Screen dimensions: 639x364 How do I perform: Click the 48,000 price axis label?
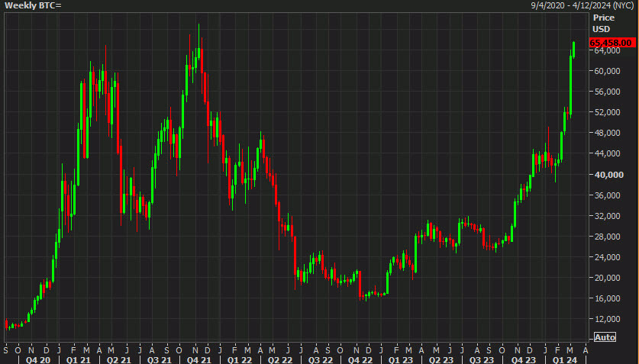click(607, 133)
